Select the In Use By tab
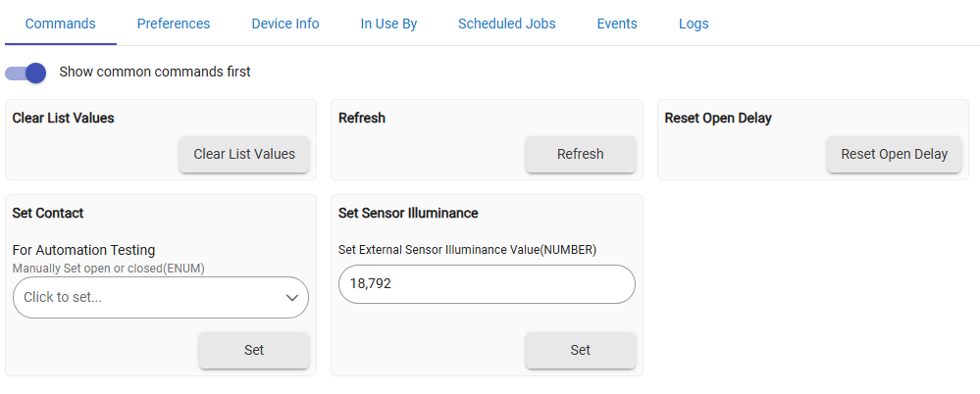 point(388,24)
